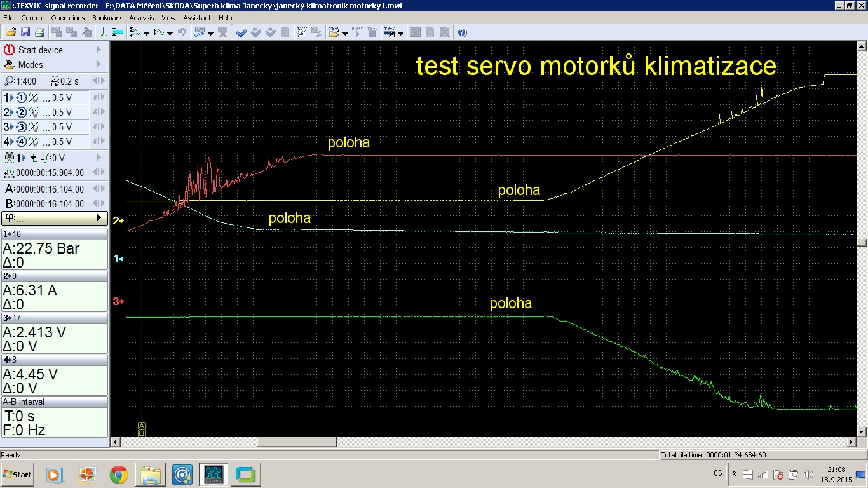This screenshot has width=868, height=488.
Task: Click the trigger binoculars icon
Action: point(9,158)
